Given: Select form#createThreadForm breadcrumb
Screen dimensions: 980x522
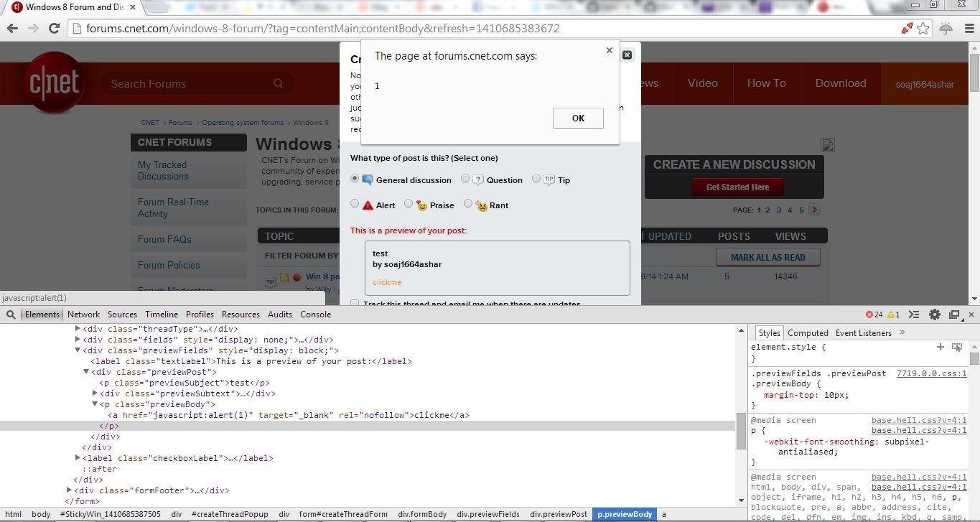Looking at the screenshot, I should point(343,514).
